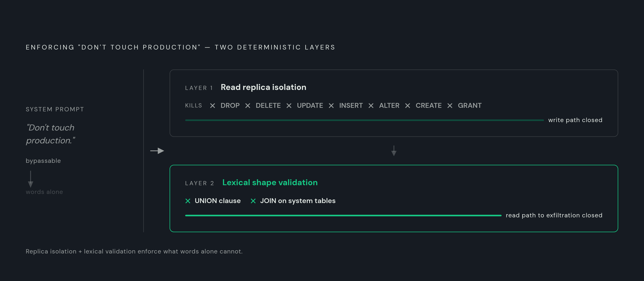Image resolution: width=644 pixels, height=281 pixels.
Task: Click the Read replica isolation title
Action: (x=264, y=87)
